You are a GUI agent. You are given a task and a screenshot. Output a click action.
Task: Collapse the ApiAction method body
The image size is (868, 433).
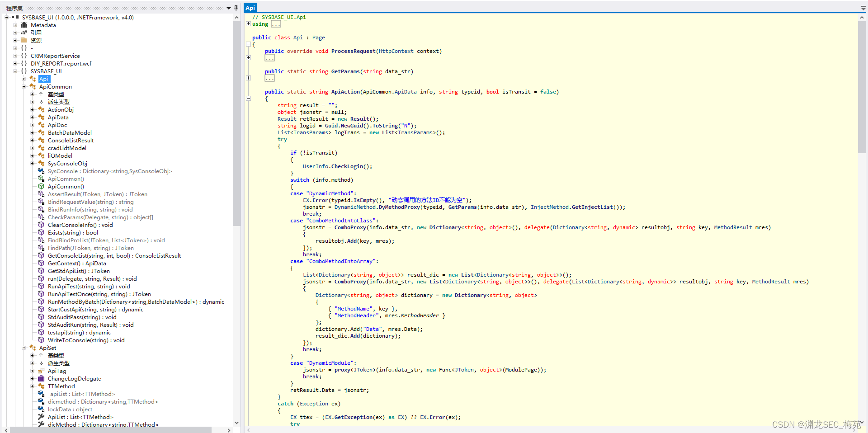click(x=248, y=98)
